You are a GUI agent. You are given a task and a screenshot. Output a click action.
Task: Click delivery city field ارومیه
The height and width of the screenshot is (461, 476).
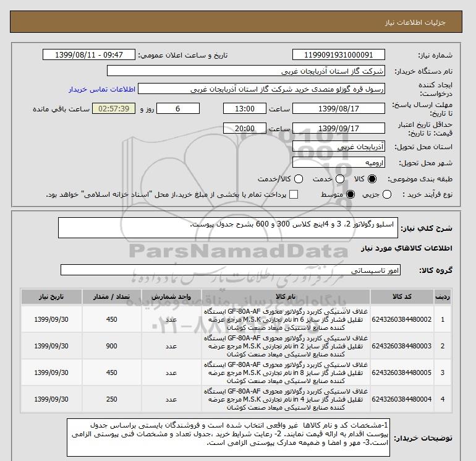point(339,163)
